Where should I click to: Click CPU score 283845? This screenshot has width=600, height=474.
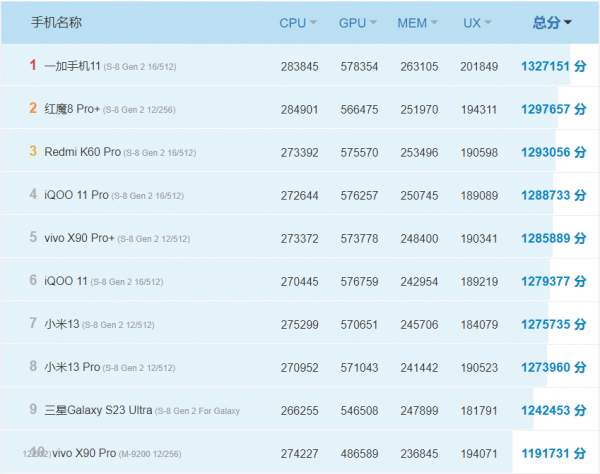[300, 67]
